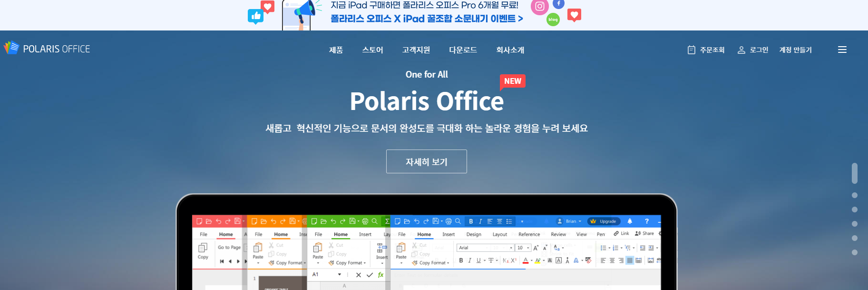The height and width of the screenshot is (290, 868).
Task: Click the 주문조회 link
Action: [x=706, y=50]
